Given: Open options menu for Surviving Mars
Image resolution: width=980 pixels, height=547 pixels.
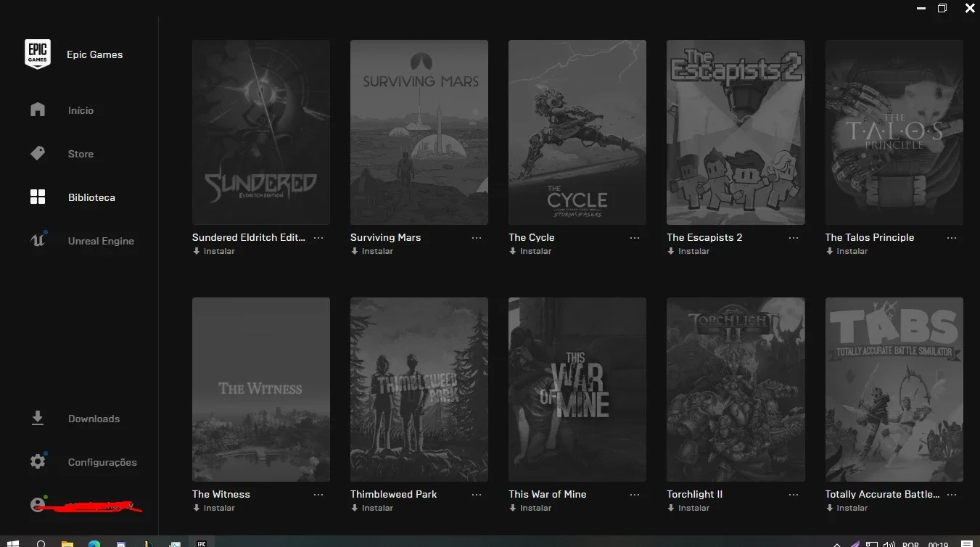Looking at the screenshot, I should [x=477, y=238].
